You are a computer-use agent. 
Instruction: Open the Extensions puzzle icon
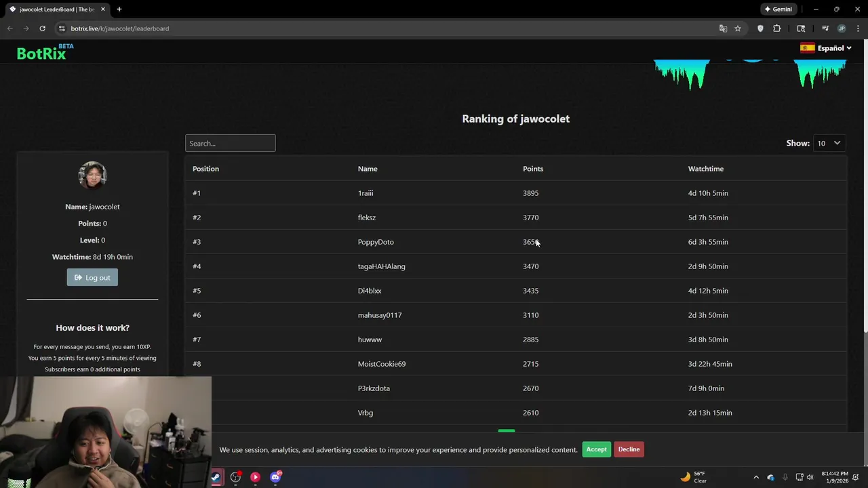tap(776, 28)
